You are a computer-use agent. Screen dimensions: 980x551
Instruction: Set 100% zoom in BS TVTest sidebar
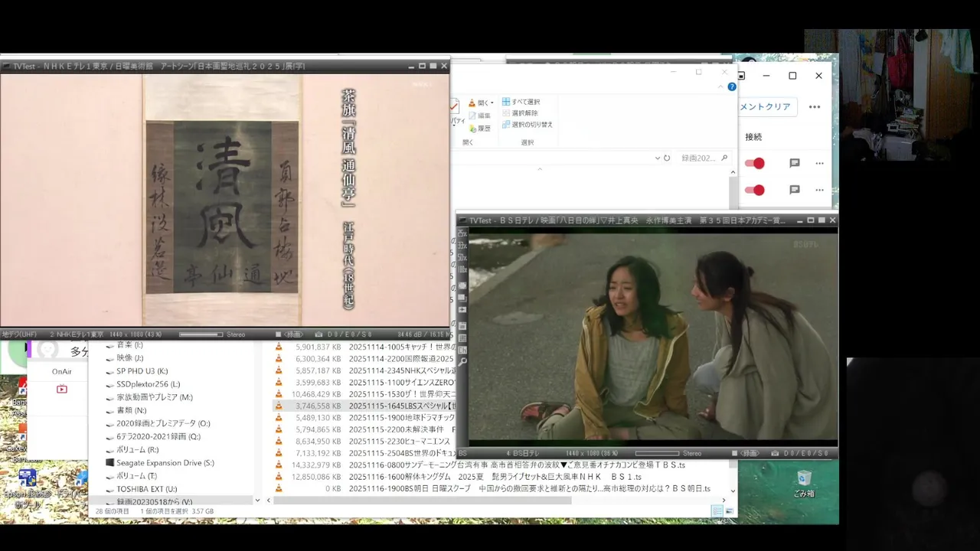[x=462, y=269]
